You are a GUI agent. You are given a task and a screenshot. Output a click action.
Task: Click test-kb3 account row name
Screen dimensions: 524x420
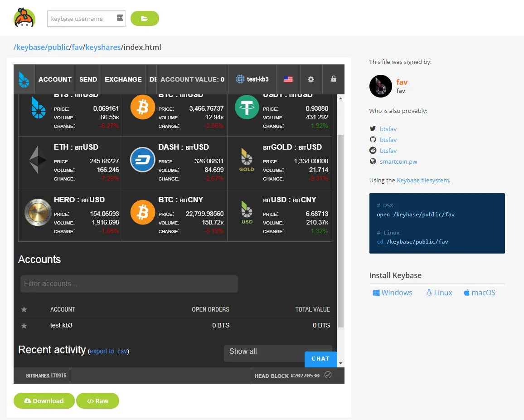coord(61,325)
